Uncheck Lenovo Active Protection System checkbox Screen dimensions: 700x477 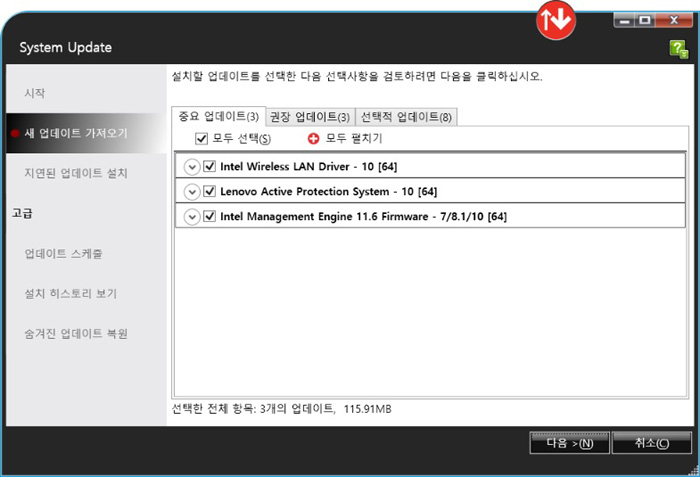209,191
